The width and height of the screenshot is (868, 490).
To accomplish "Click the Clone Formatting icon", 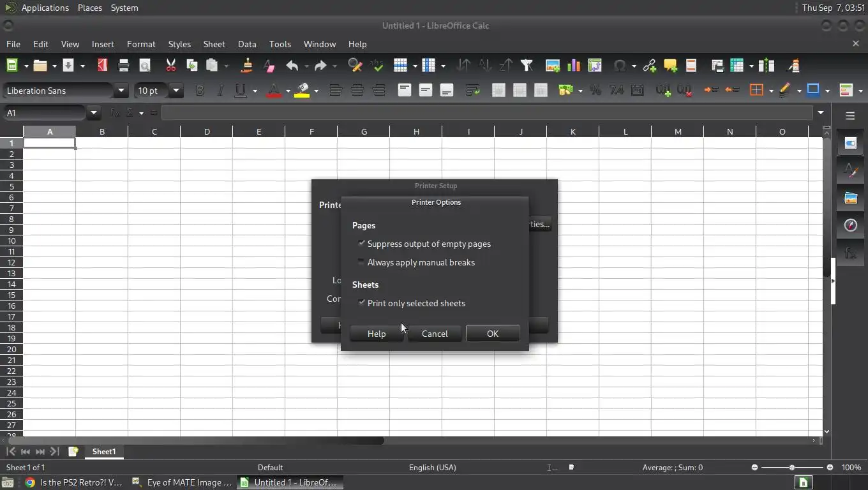I will click(x=247, y=65).
